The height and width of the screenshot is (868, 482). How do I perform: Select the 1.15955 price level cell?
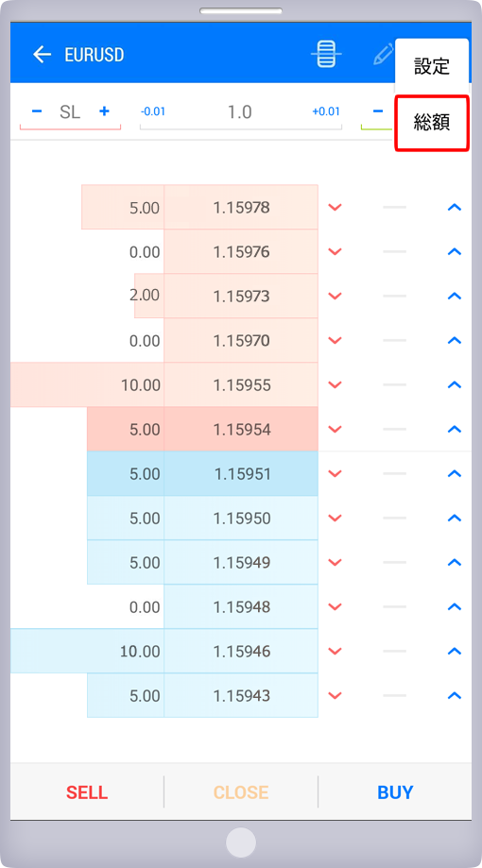click(x=241, y=384)
